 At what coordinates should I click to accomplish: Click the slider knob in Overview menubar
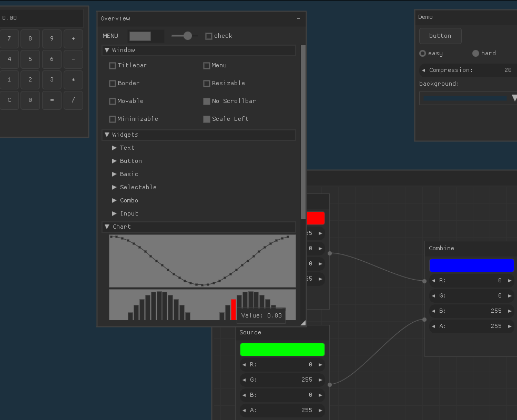click(x=188, y=36)
